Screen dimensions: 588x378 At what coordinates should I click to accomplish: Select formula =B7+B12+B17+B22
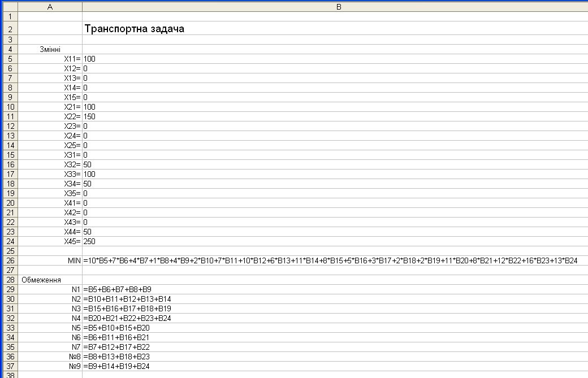coord(335,347)
